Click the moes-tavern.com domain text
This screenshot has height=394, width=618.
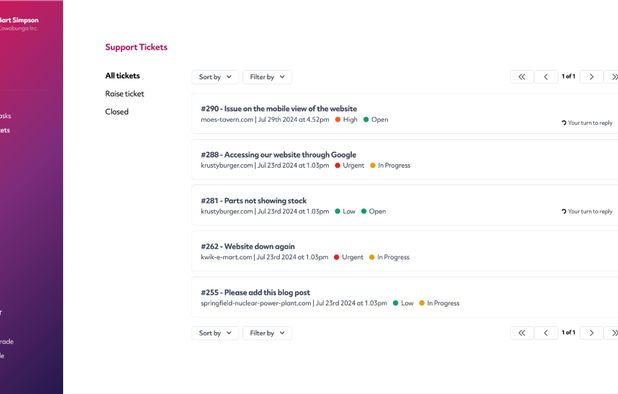click(x=227, y=119)
